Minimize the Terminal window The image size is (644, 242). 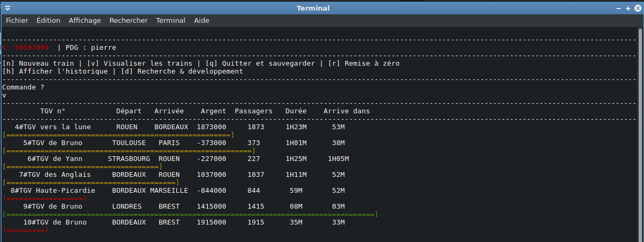619,8
